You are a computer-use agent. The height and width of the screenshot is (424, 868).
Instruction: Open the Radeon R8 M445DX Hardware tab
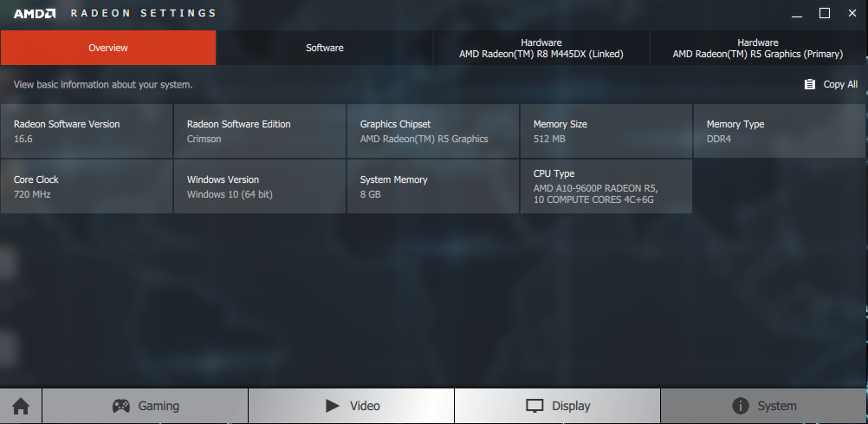coord(541,48)
